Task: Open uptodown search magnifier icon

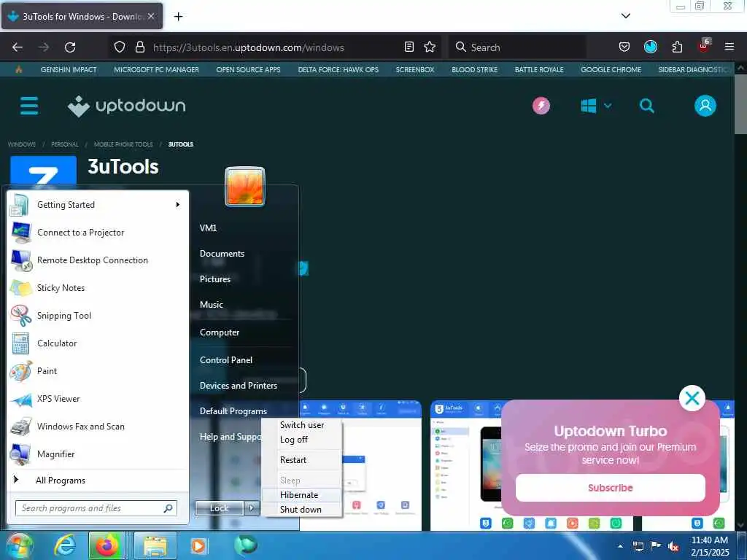Action: (x=646, y=106)
